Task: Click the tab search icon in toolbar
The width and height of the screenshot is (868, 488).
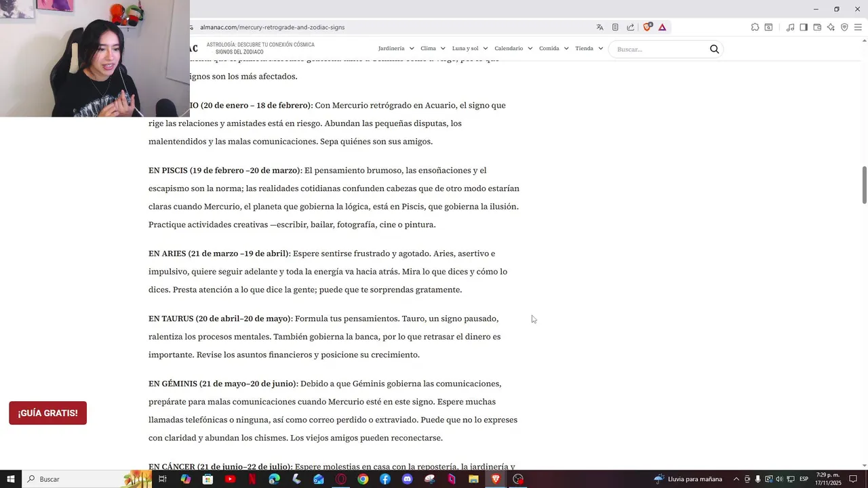Action: 768,27
